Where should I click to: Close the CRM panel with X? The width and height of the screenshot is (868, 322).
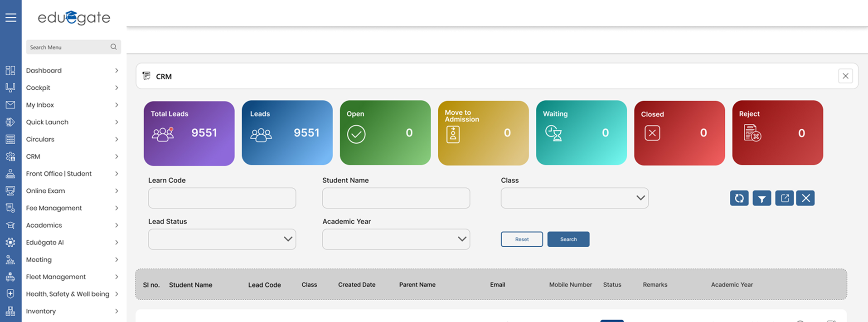tap(845, 76)
